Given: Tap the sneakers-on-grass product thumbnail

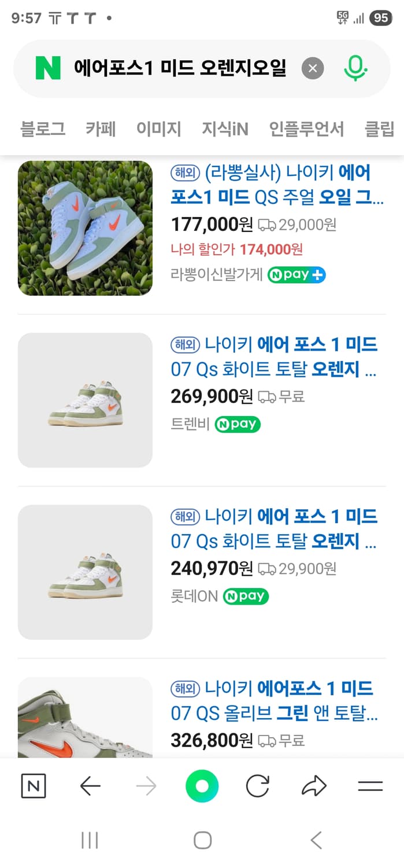Looking at the screenshot, I should point(85,228).
